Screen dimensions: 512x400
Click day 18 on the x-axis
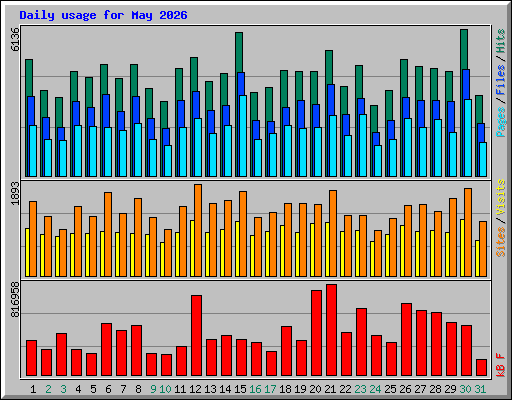pyautogui.click(x=285, y=389)
